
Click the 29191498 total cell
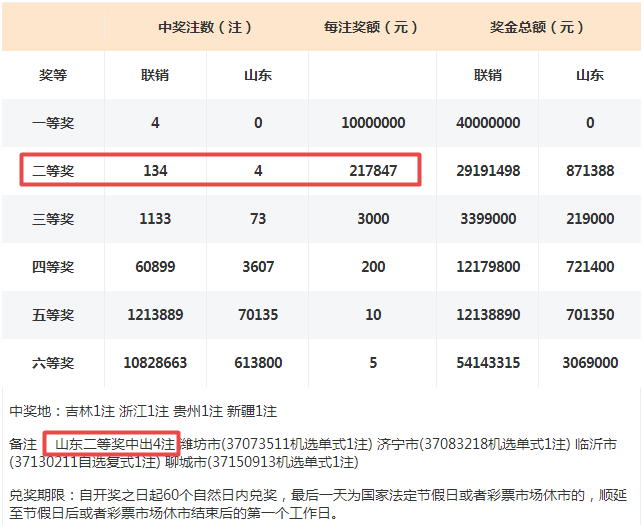(488, 171)
